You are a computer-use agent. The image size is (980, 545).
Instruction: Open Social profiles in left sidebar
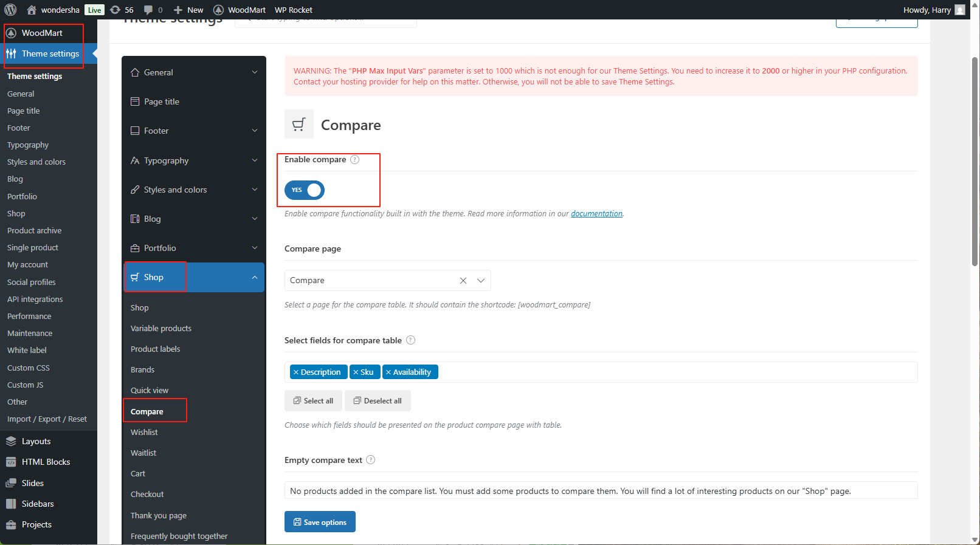pos(32,282)
